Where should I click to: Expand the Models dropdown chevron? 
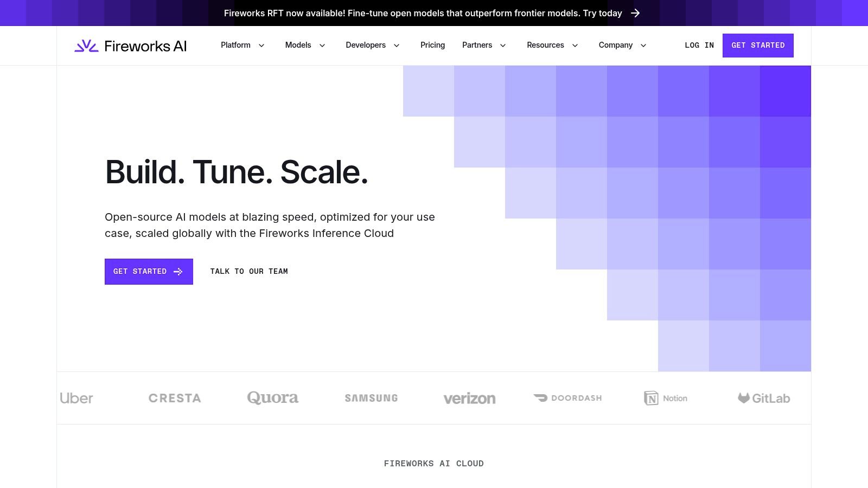click(322, 46)
